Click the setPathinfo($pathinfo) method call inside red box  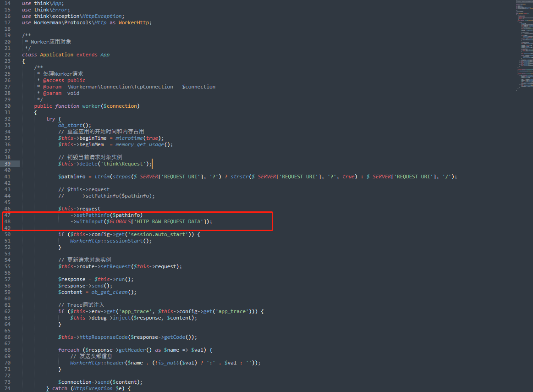(106, 215)
